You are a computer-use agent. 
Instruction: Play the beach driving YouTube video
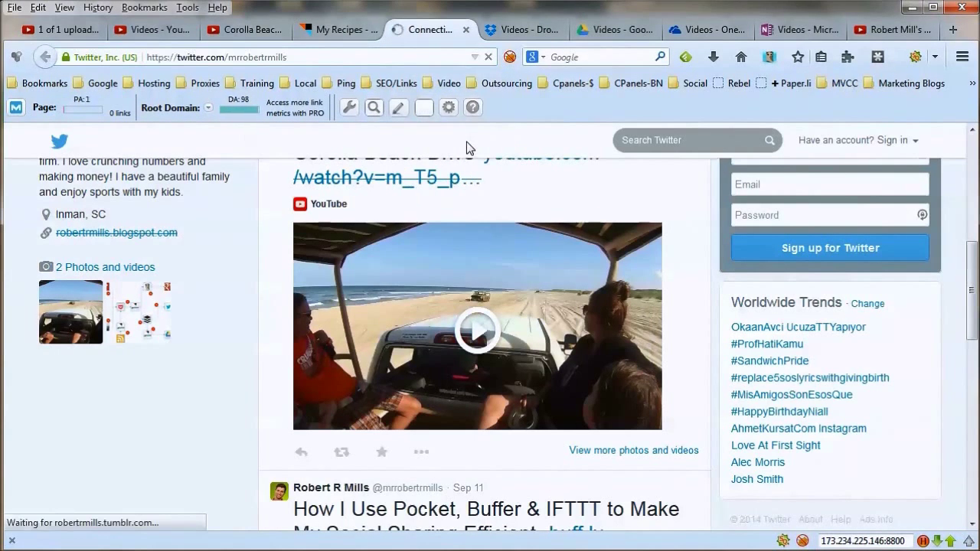[x=477, y=330]
